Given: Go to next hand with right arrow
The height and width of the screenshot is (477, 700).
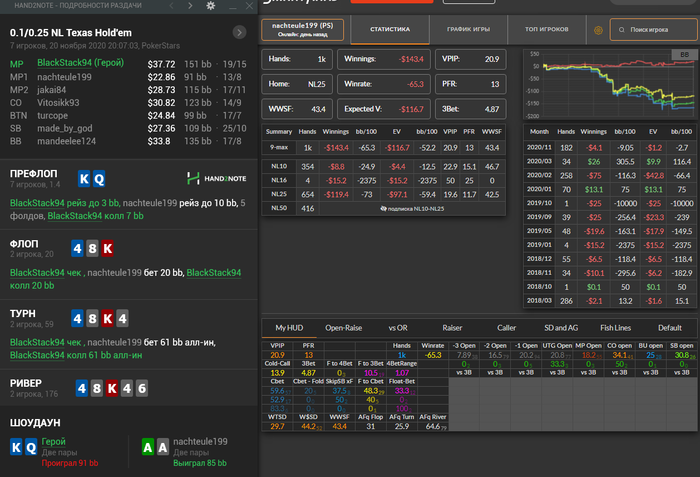Looking at the screenshot, I should (x=190, y=6).
